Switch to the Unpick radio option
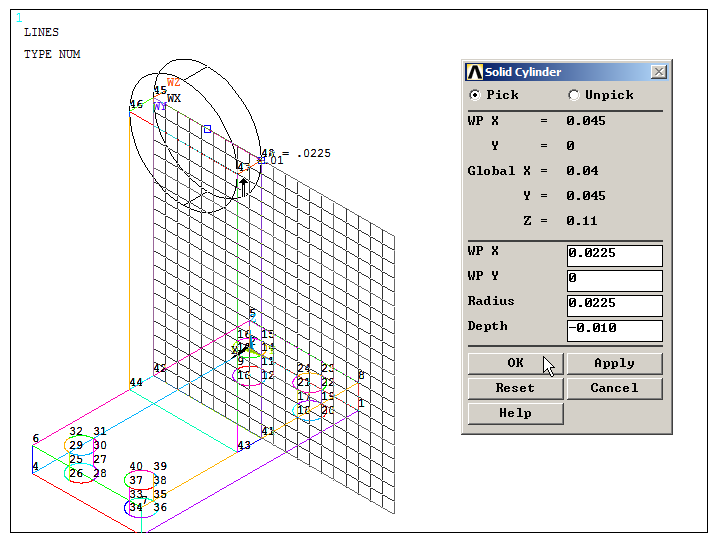Image resolution: width=720 pixels, height=546 pixels. (x=574, y=95)
